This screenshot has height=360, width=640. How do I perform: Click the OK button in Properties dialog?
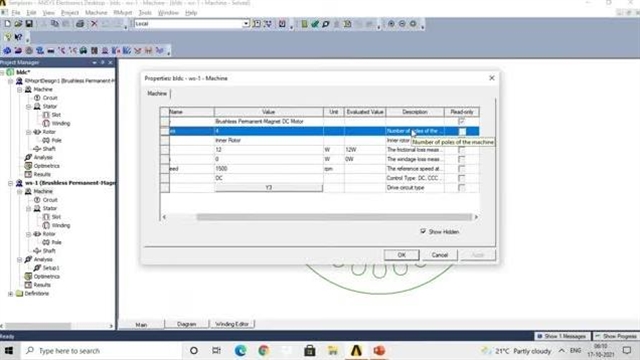click(x=401, y=255)
